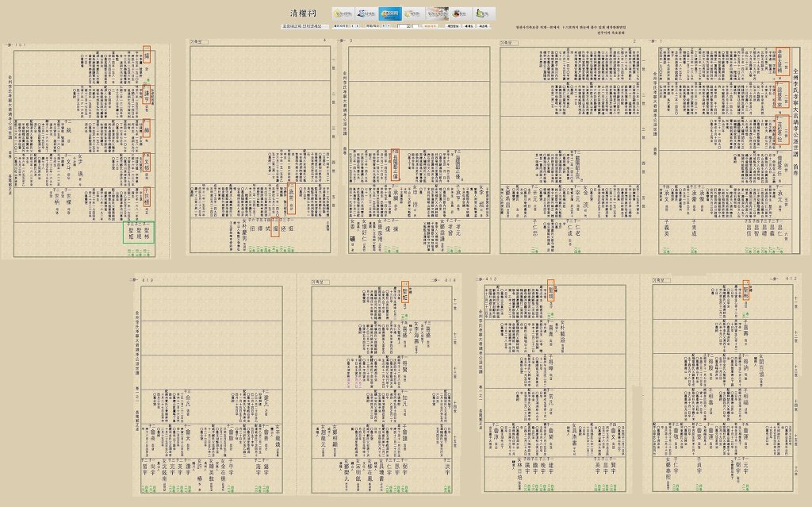This screenshot has height=507, width=812.
Task: Select 聖規 inside the green box on page 101
Action: pyautogui.click(x=139, y=232)
